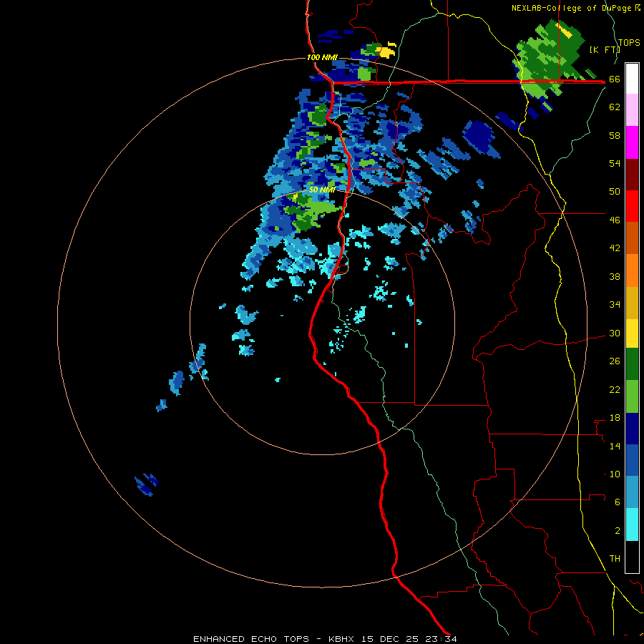Viewport: 644px width, 644px height.
Task: Click the 'KBHX' station identifier
Action: pos(343,639)
